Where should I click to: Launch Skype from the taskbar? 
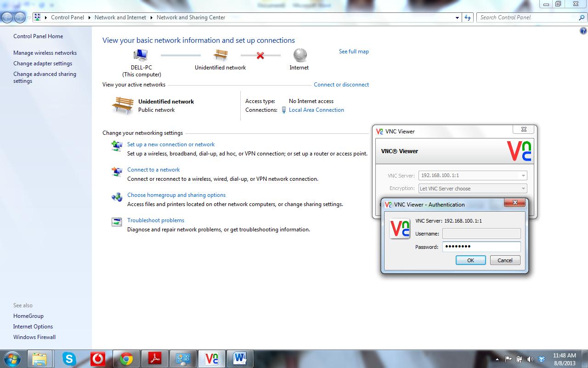[x=69, y=359]
